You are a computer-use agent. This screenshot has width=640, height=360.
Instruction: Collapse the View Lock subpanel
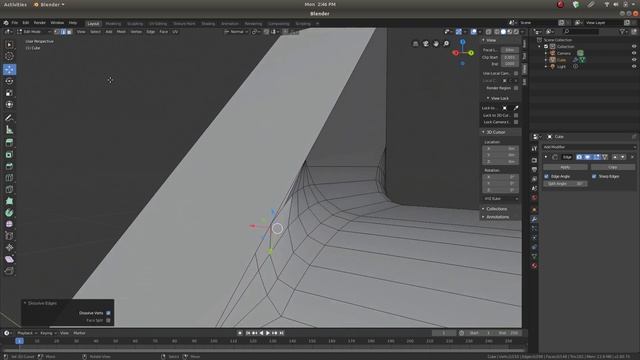[x=487, y=98]
